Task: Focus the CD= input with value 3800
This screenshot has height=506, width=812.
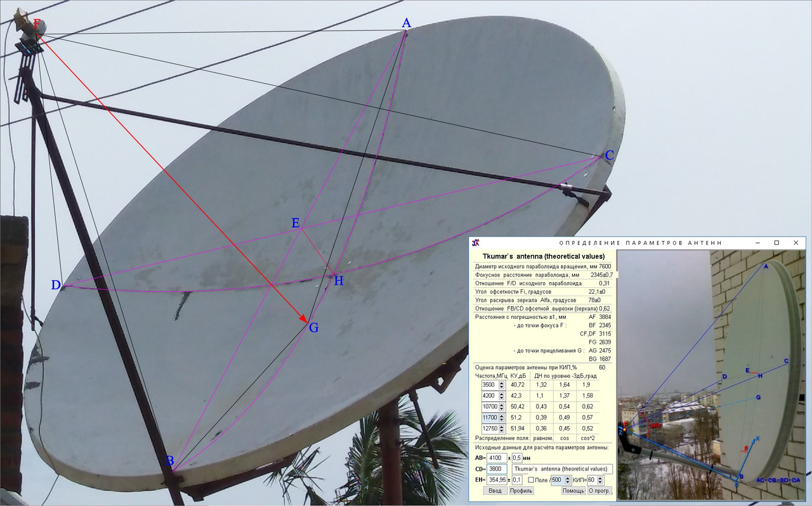Action: (x=496, y=469)
